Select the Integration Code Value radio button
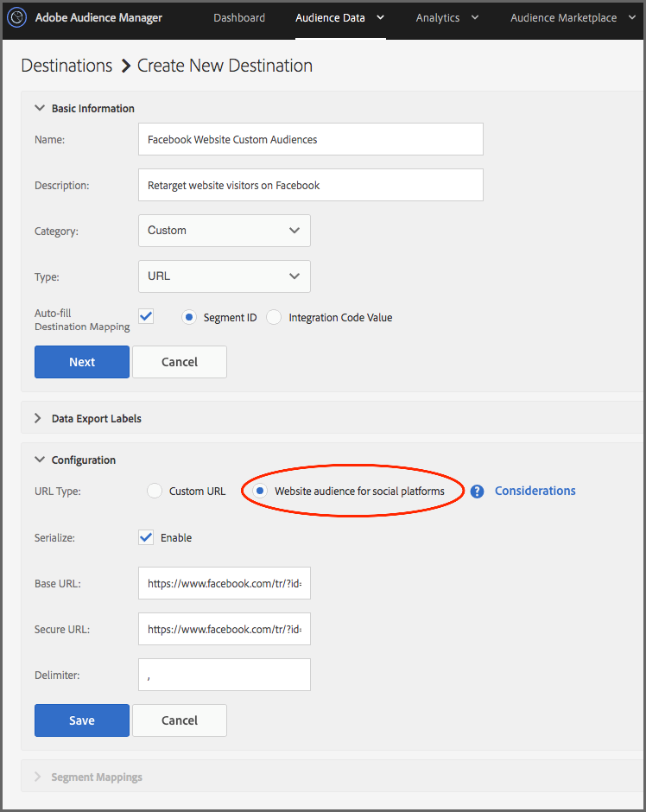 click(x=274, y=317)
